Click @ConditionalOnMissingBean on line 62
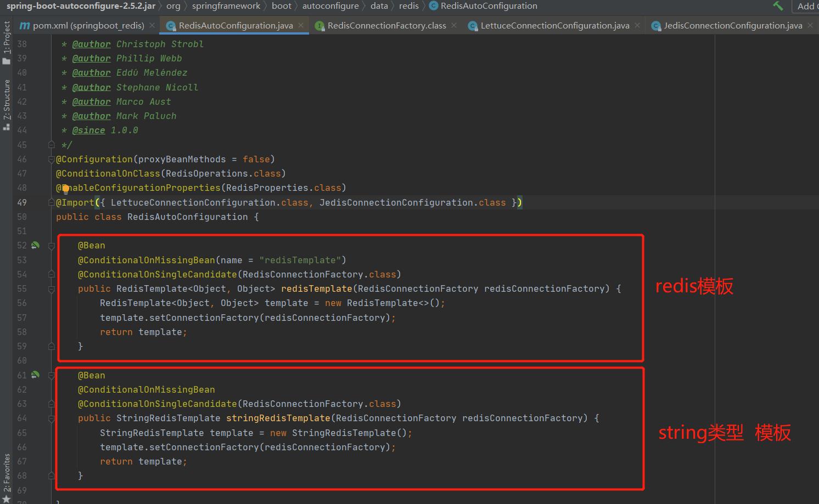Screen dimensions: 819x504 pyautogui.click(x=147, y=389)
